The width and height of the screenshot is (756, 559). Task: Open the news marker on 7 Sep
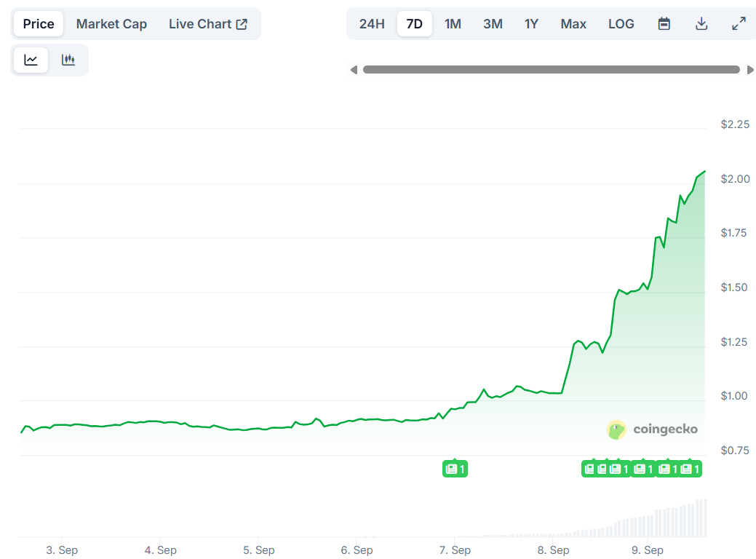[x=455, y=469]
